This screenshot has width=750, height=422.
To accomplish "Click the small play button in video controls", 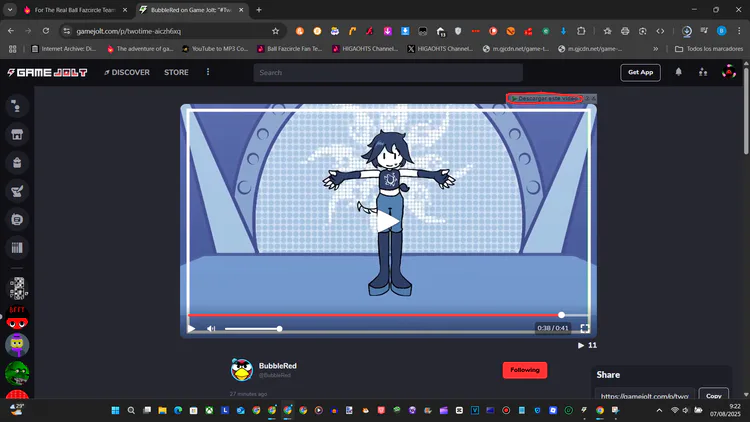I will point(191,329).
